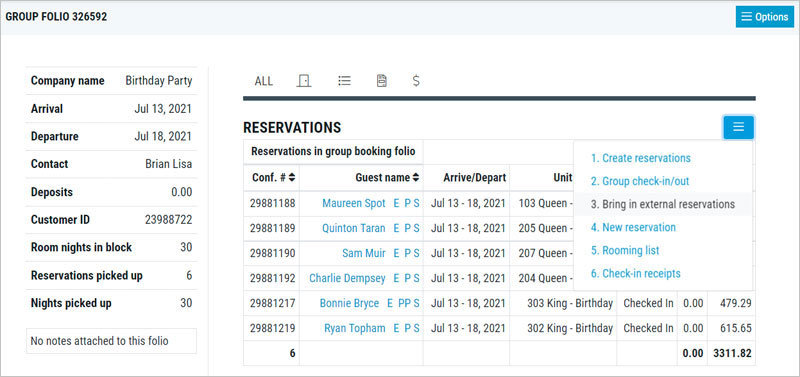Image resolution: width=800 pixels, height=377 pixels.
Task: Switch to the list icon tab
Action: coord(344,81)
